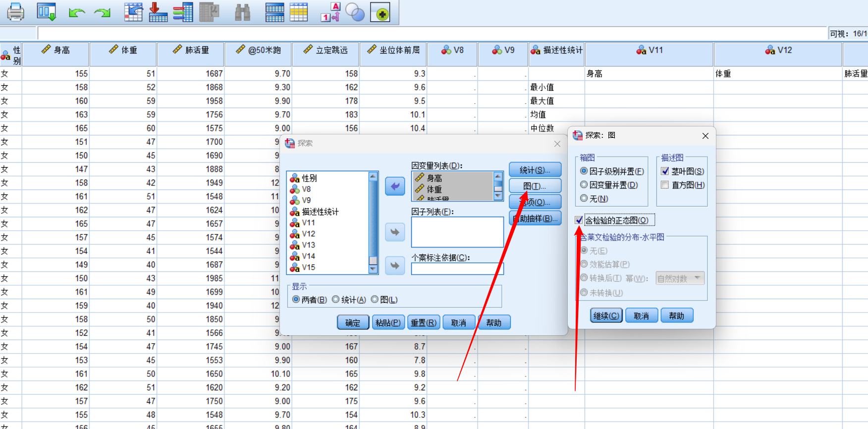
Task: Click the 图(T)... button in Explore
Action: point(535,186)
